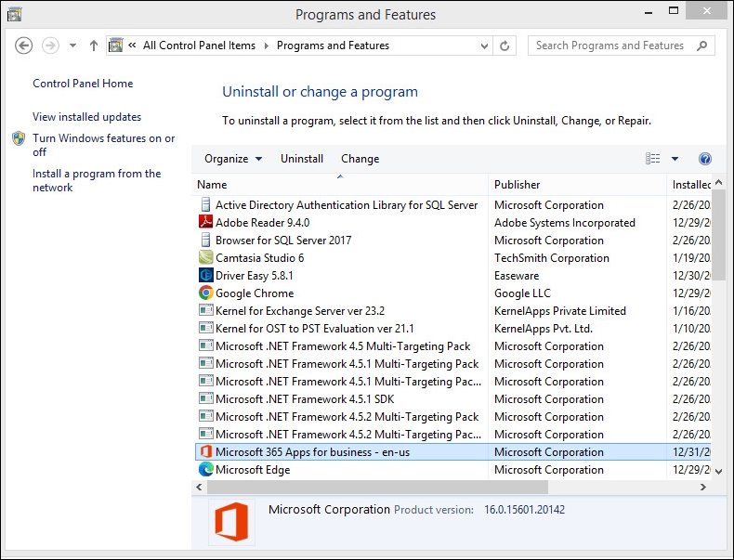Open Control Panel Home link
734x560 pixels.
(83, 84)
